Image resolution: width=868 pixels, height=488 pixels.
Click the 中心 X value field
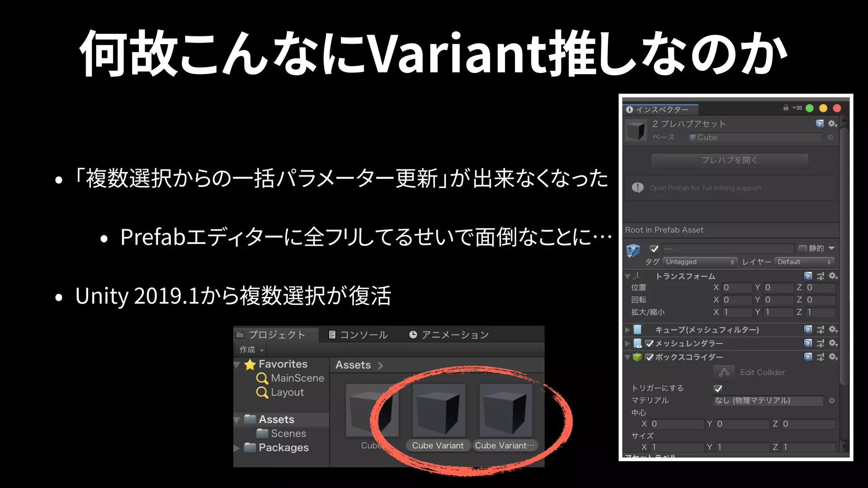[678, 424]
